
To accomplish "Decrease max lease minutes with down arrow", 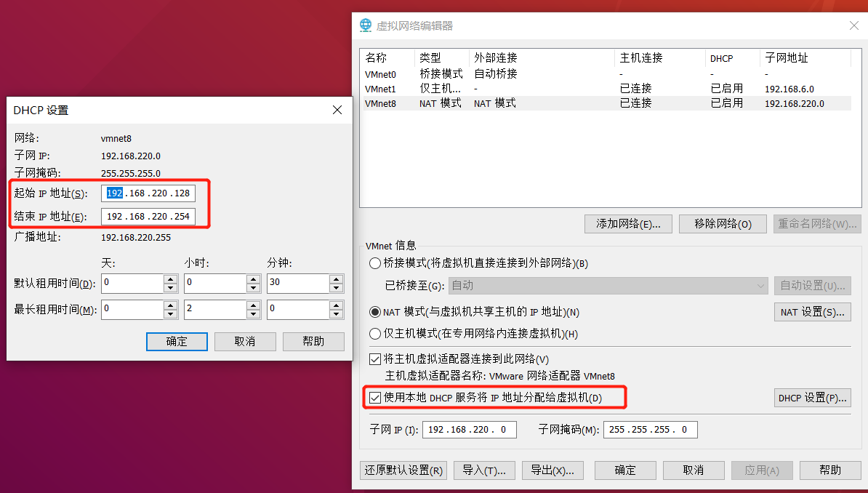I will point(336,314).
